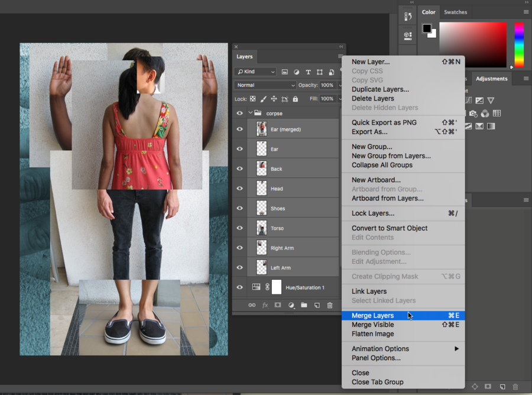Open the History panel icon
Screen dimensions: 532x395
[407, 17]
